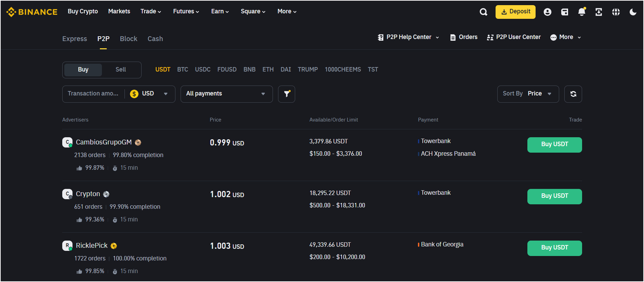
Task: Open the Crypton advertiser profile
Action: (x=88, y=194)
